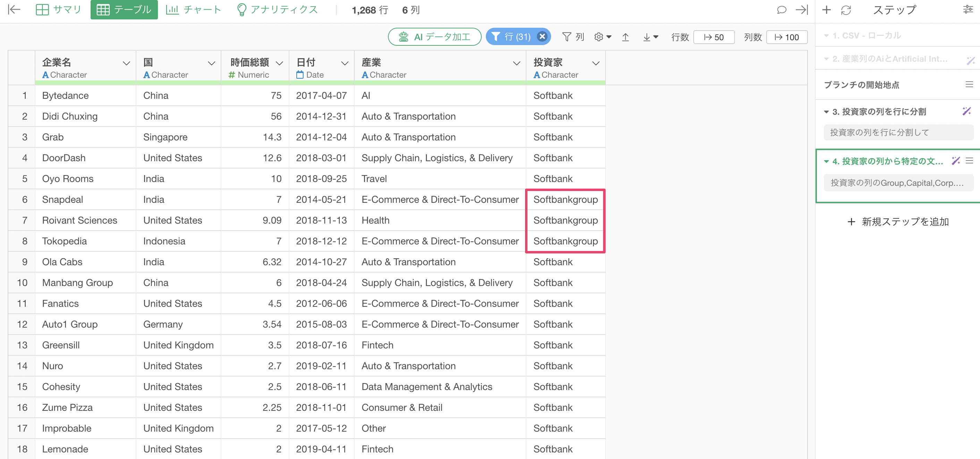Image resolution: width=980 pixels, height=459 pixels.
Task: Select the Ola Cabs cell
Action: [x=85, y=262]
